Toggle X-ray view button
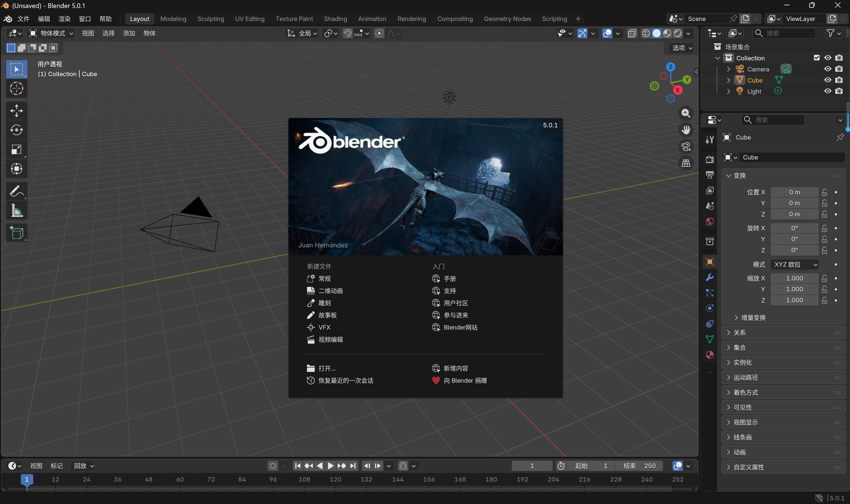This screenshot has height=504, width=850. tap(632, 33)
